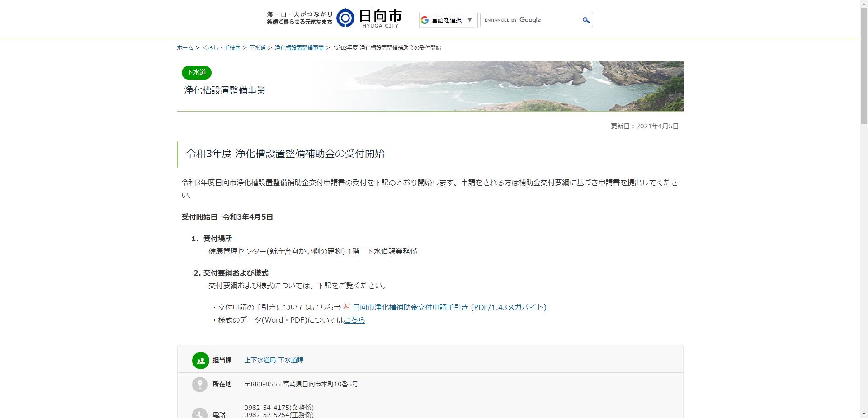Click the green person icon beside 担当課
The width and height of the screenshot is (868, 418).
point(200,360)
